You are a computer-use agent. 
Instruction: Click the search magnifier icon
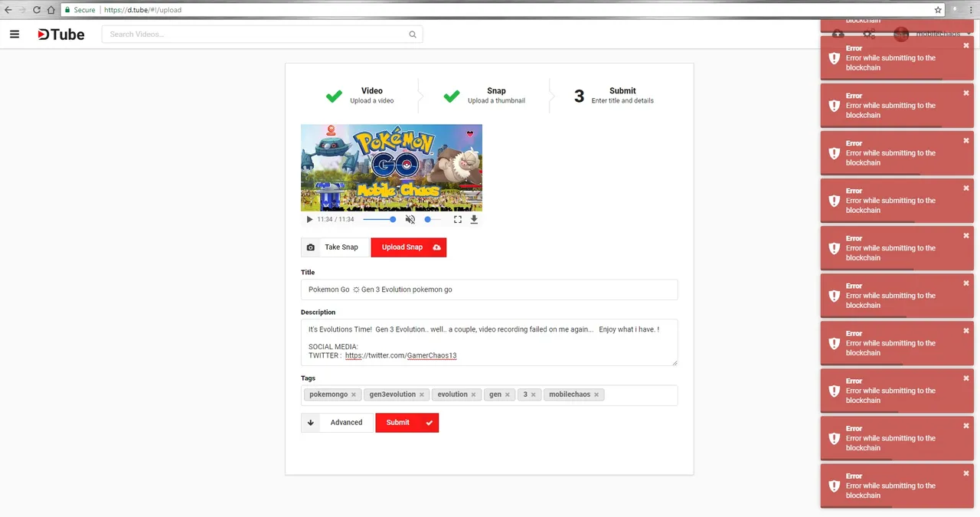point(413,34)
